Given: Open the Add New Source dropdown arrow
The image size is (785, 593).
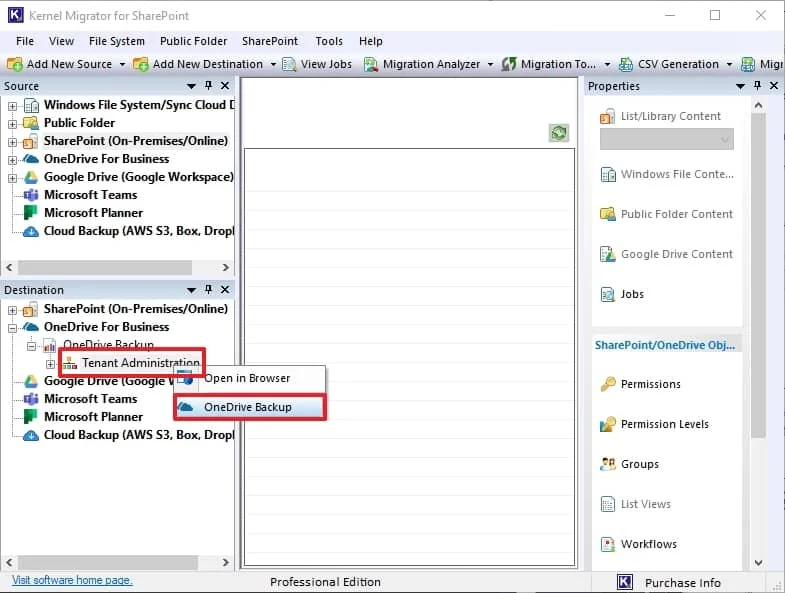Looking at the screenshot, I should click(122, 65).
